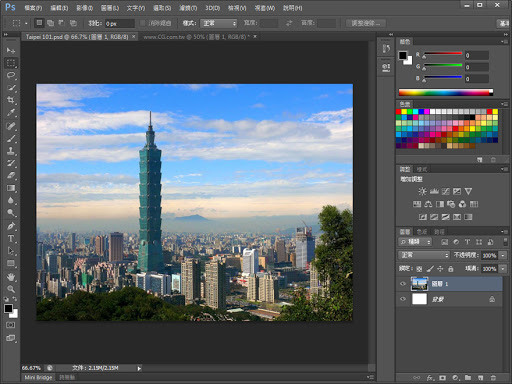Image resolution: width=512 pixels, height=384 pixels.
Task: Switch to the 色版 Channels tab
Action: pyautogui.click(x=422, y=231)
